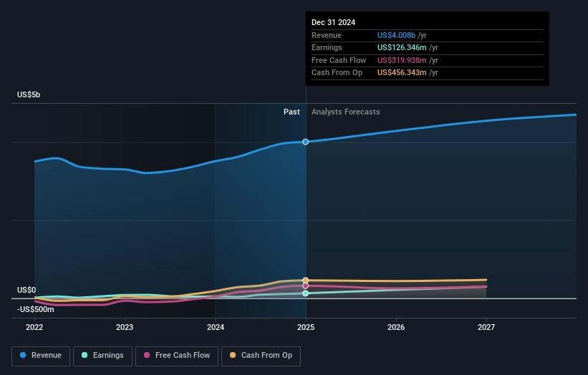This screenshot has width=588, height=375.
Task: Click the Analysts Forecasts label
Action: click(x=345, y=112)
